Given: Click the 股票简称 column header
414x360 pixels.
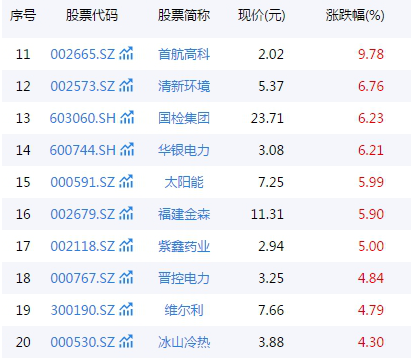Looking at the screenshot, I should tap(184, 15).
